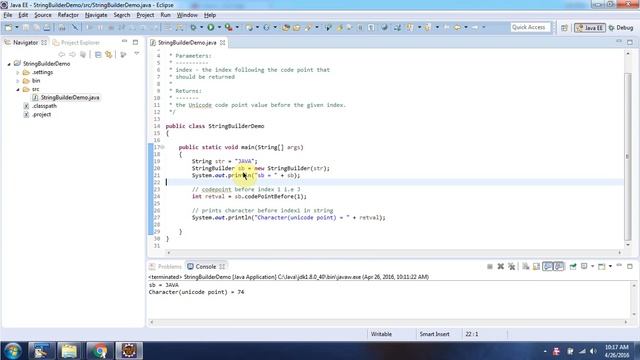The height and width of the screenshot is (360, 640).
Task: Collapse the src folder
Action: click(18, 89)
